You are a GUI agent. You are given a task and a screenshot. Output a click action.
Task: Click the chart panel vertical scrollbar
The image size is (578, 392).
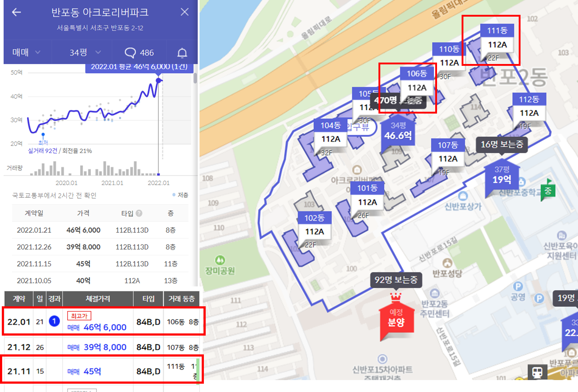pyautogui.click(x=195, y=78)
